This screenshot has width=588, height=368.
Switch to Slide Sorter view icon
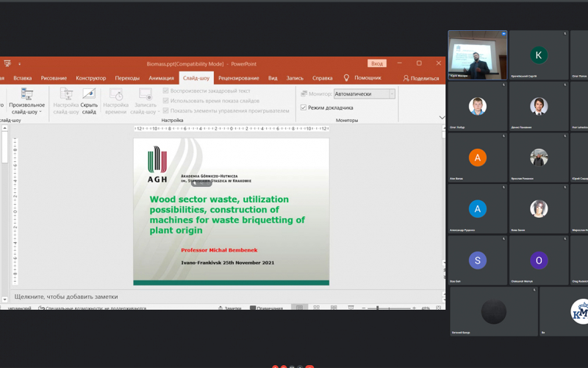pyautogui.click(x=317, y=308)
